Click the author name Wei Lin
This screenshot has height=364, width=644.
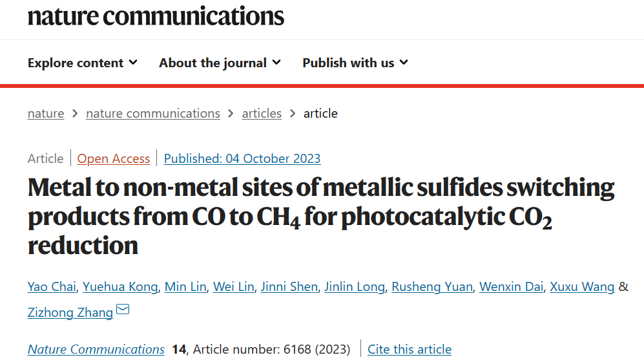pyautogui.click(x=233, y=286)
